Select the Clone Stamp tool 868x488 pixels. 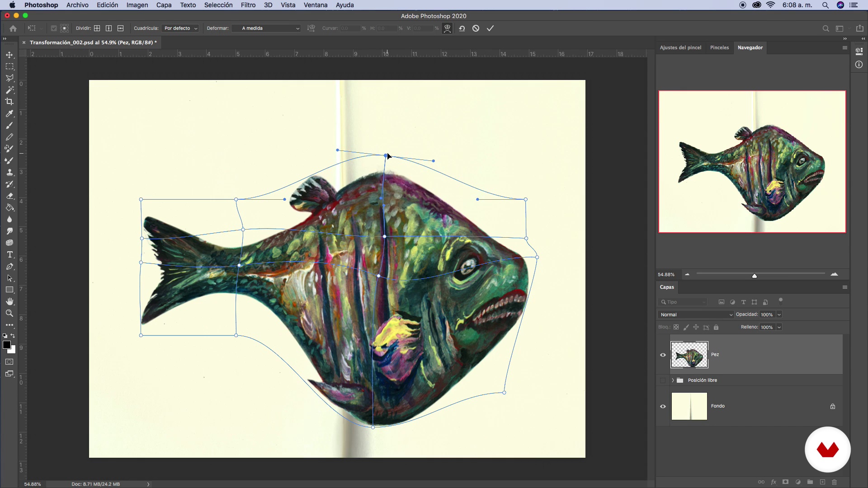(9, 172)
